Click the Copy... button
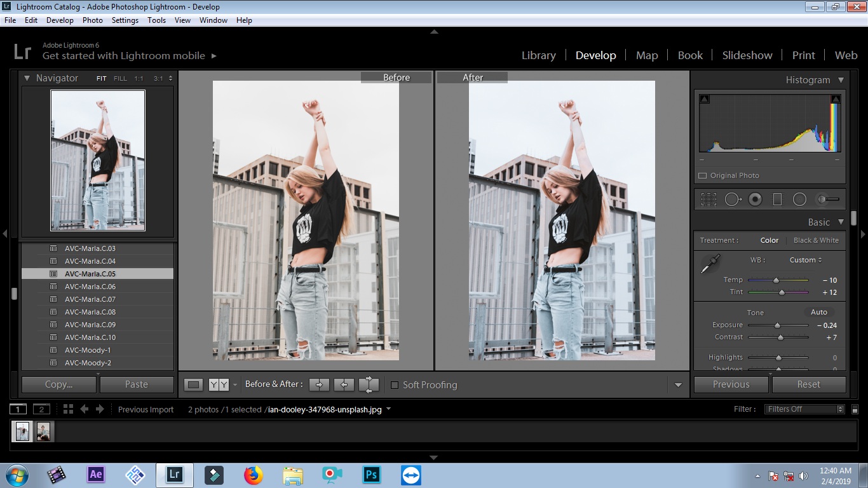 click(59, 384)
